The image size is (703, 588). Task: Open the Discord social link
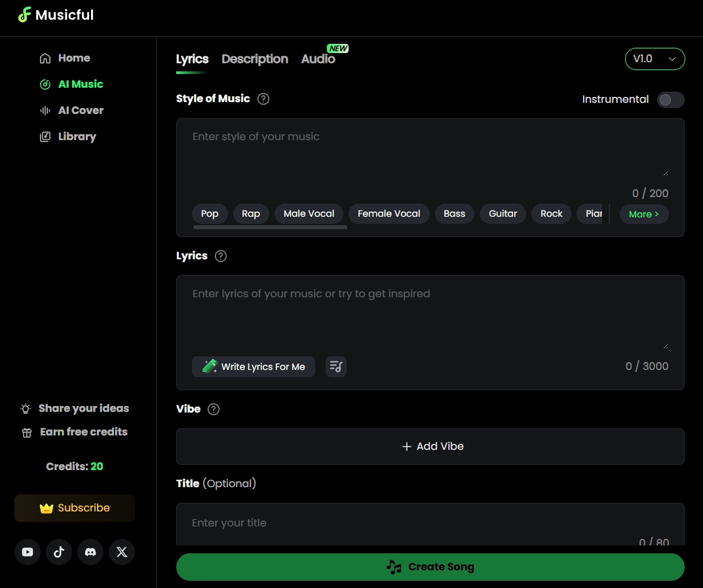point(90,552)
